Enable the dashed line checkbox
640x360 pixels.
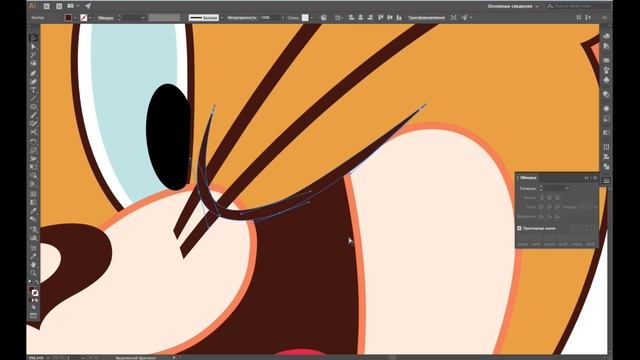tap(519, 228)
